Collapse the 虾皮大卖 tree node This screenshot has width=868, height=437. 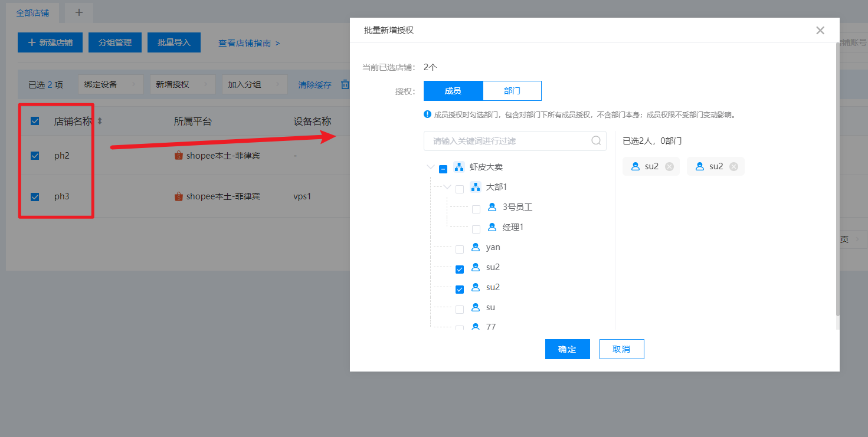(430, 167)
